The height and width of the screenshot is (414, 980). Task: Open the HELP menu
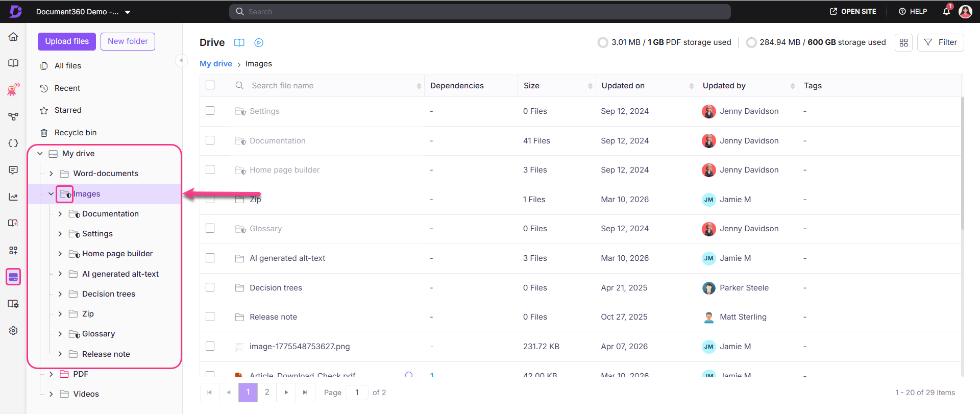point(913,11)
